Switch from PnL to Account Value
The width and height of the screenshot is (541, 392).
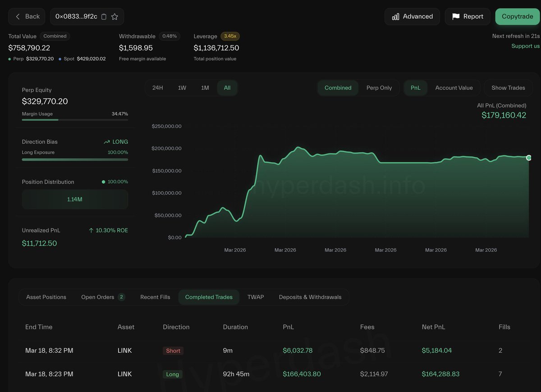click(x=454, y=87)
